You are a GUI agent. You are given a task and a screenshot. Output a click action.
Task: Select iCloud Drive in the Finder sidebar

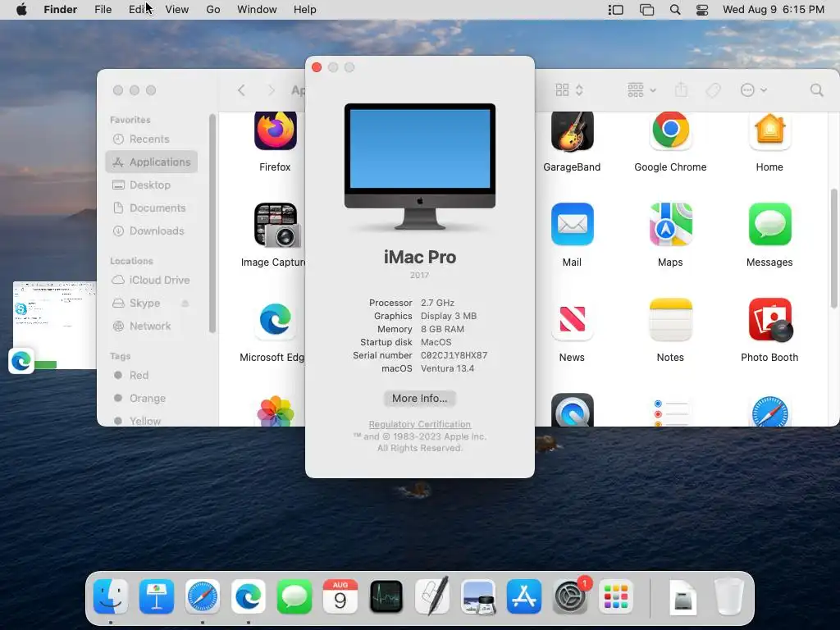coord(152,281)
